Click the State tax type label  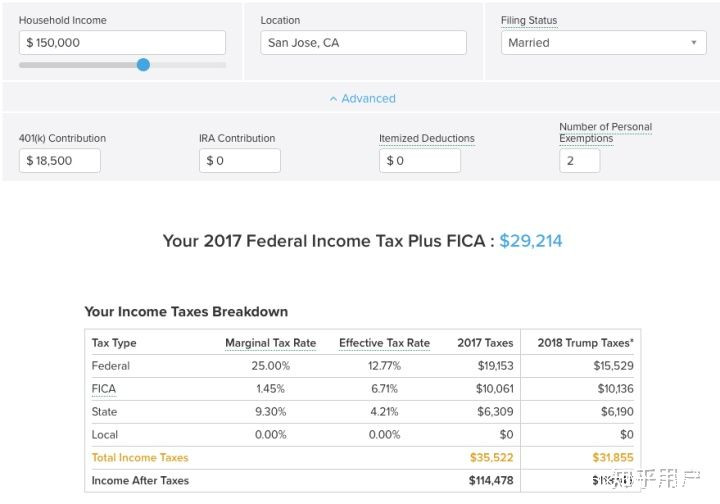point(104,412)
